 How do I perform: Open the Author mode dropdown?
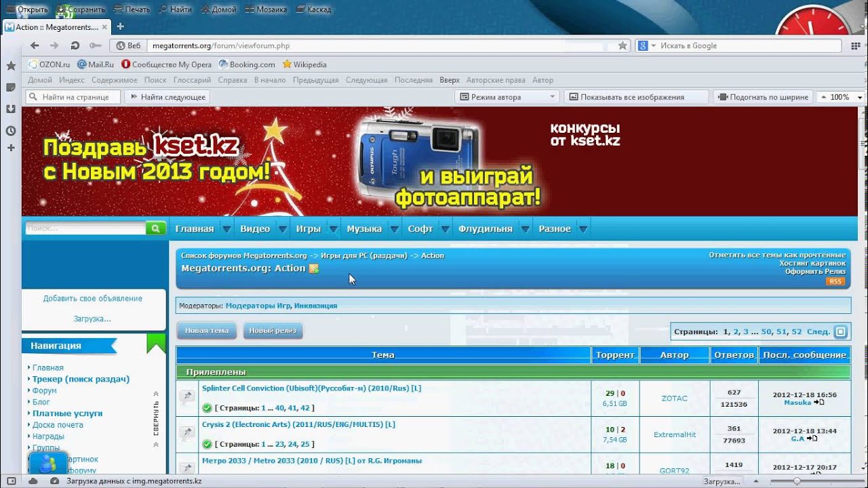point(507,97)
